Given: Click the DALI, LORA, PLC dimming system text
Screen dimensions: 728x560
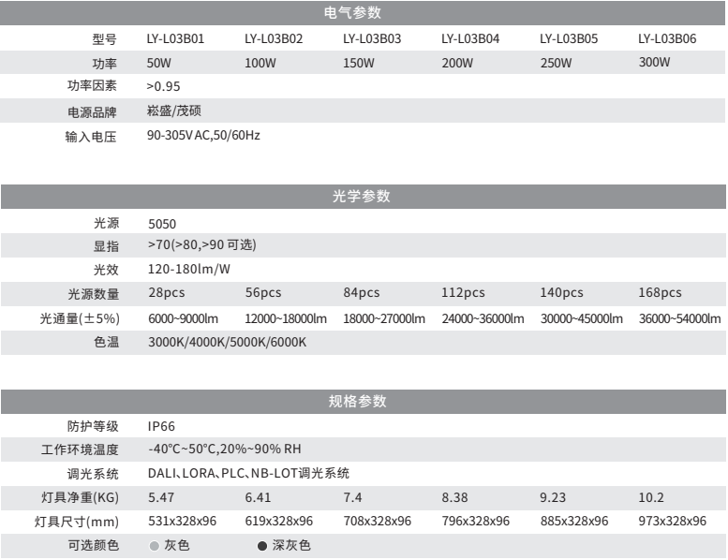Looking at the screenshot, I should pyautogui.click(x=248, y=474).
